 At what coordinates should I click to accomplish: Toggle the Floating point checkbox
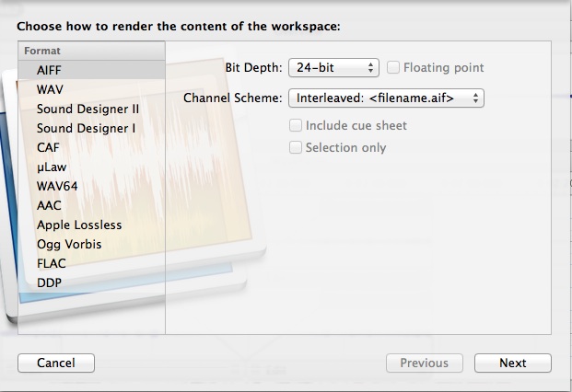394,67
